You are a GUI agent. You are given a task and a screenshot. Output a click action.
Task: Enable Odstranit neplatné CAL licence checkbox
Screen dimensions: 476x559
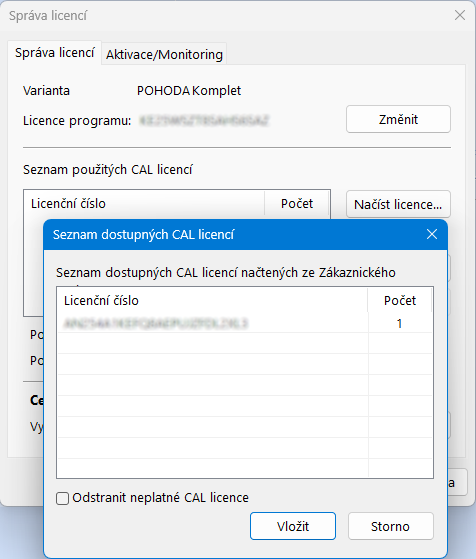(x=62, y=498)
